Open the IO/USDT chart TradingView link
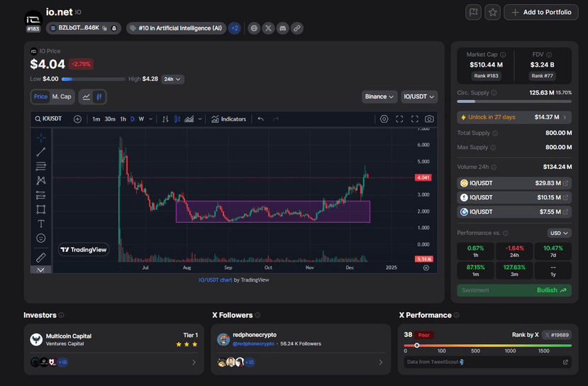This screenshot has width=588, height=386. [x=216, y=280]
